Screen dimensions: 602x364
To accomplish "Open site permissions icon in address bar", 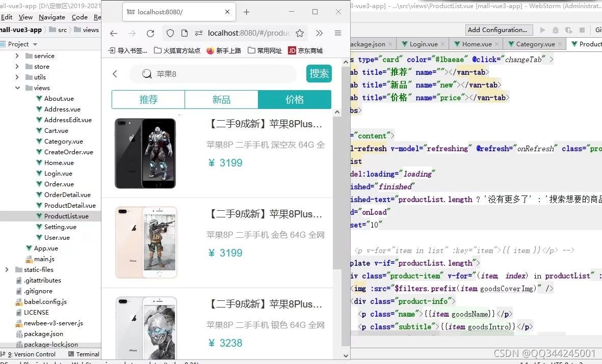I will [x=198, y=34].
